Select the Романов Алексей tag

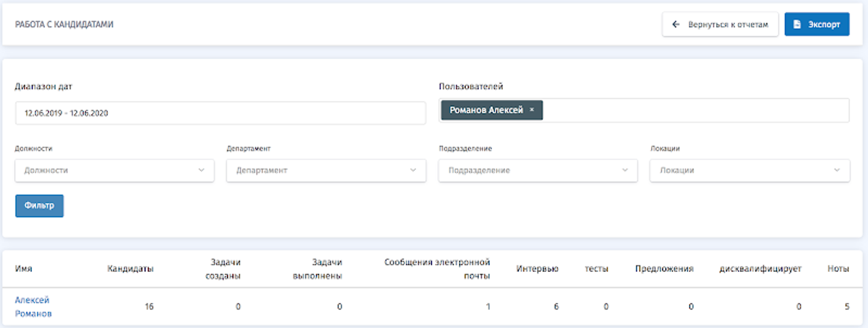[x=492, y=110]
